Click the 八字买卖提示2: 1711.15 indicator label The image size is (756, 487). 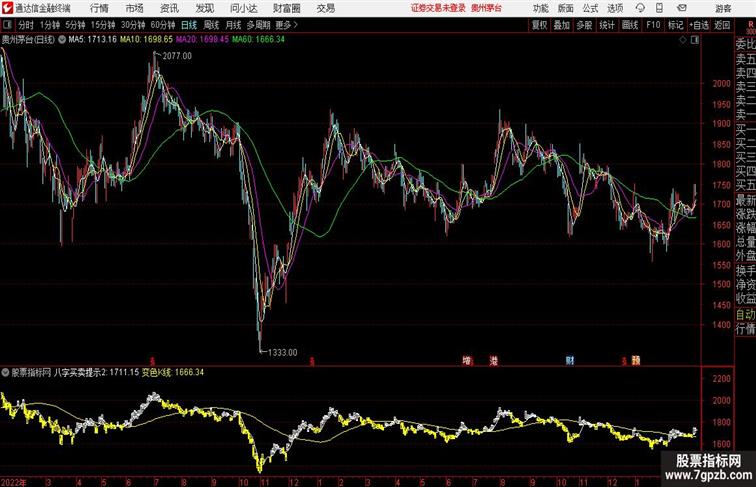(x=96, y=372)
